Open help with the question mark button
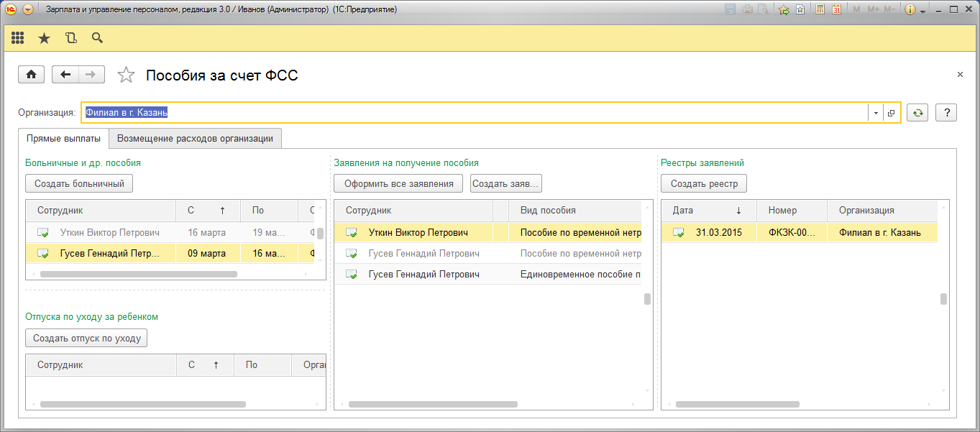Screen dimensions: 980x432 [946, 113]
